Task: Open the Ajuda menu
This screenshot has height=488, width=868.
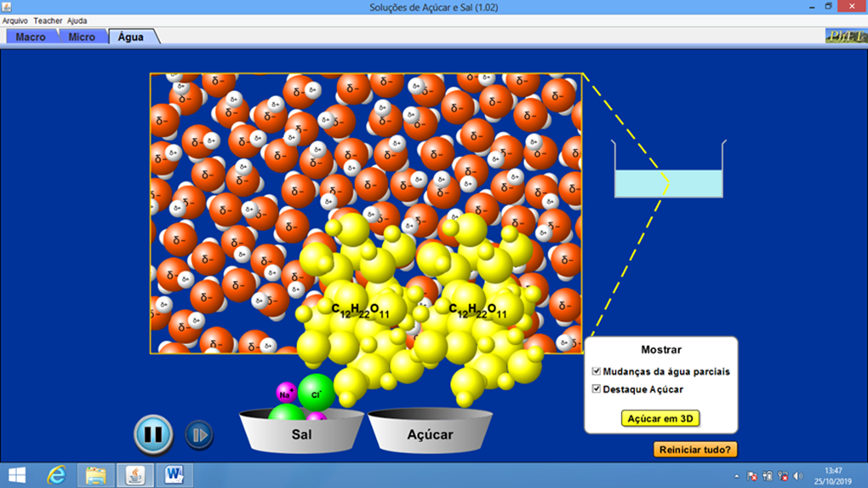Action: click(x=77, y=20)
